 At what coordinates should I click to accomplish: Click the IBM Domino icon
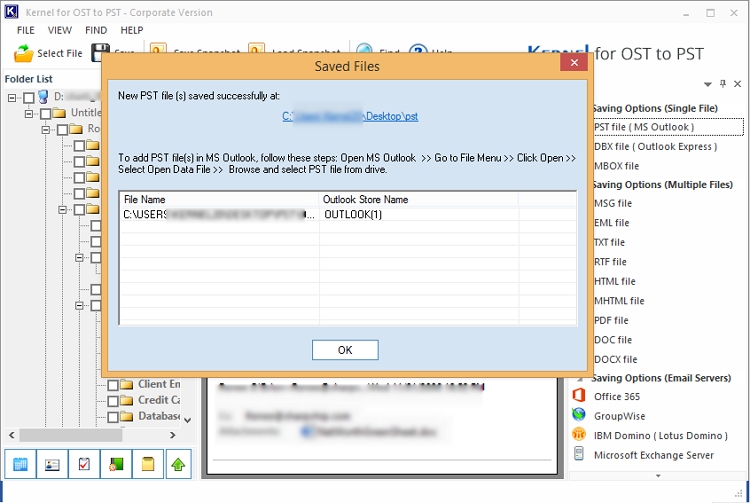coord(579,434)
